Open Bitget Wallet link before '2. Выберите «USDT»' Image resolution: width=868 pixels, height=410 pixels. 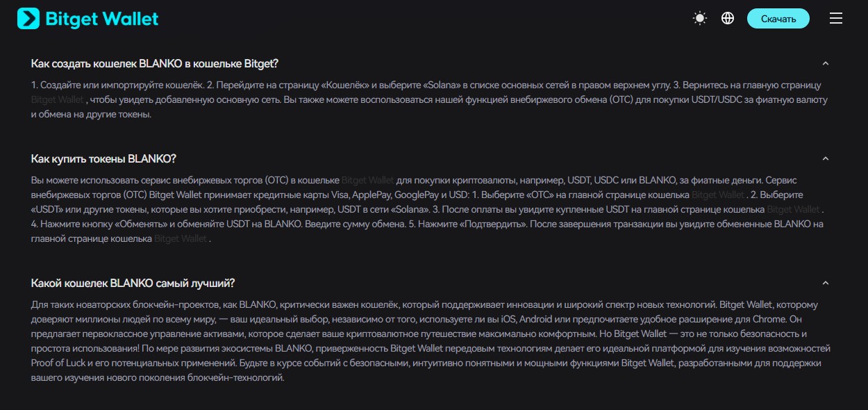pyautogui.click(x=718, y=195)
